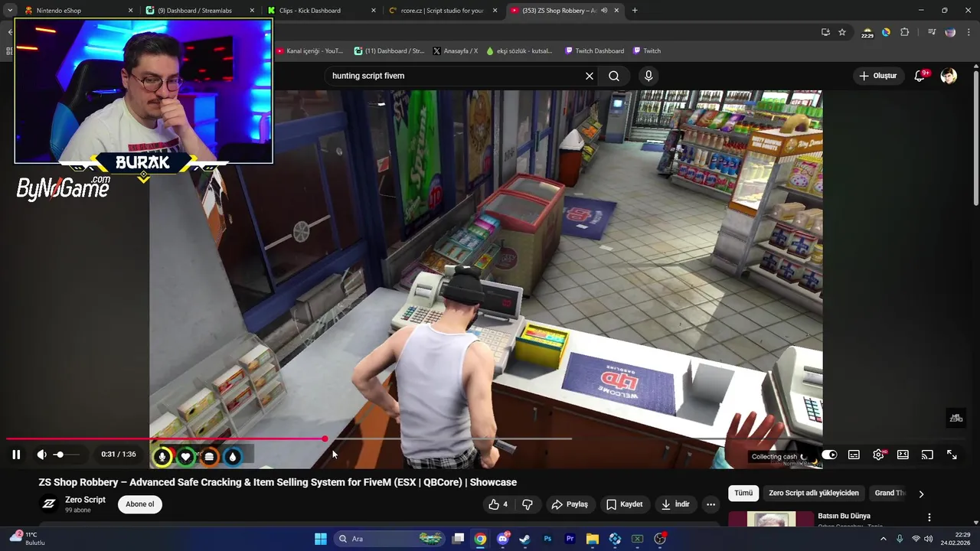Open the Windows Start menu
980x551 pixels.
pyautogui.click(x=321, y=539)
